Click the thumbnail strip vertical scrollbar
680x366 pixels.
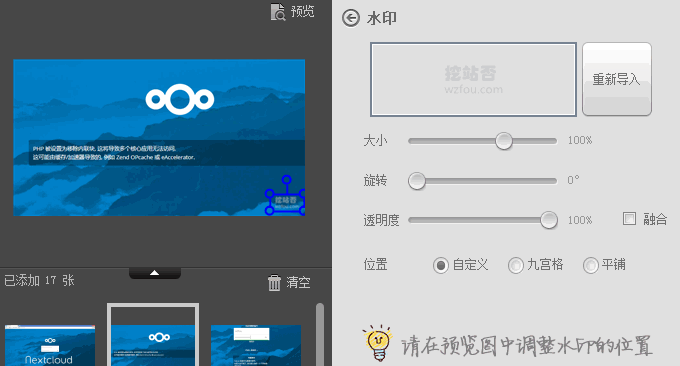click(320, 334)
